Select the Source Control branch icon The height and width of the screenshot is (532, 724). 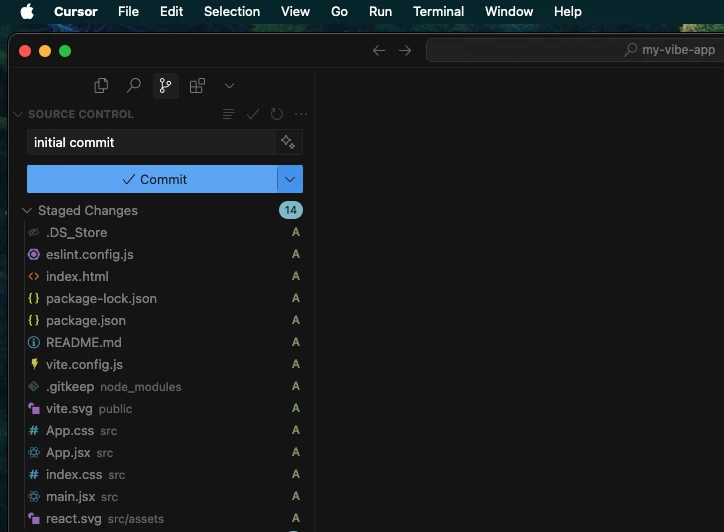(x=165, y=85)
